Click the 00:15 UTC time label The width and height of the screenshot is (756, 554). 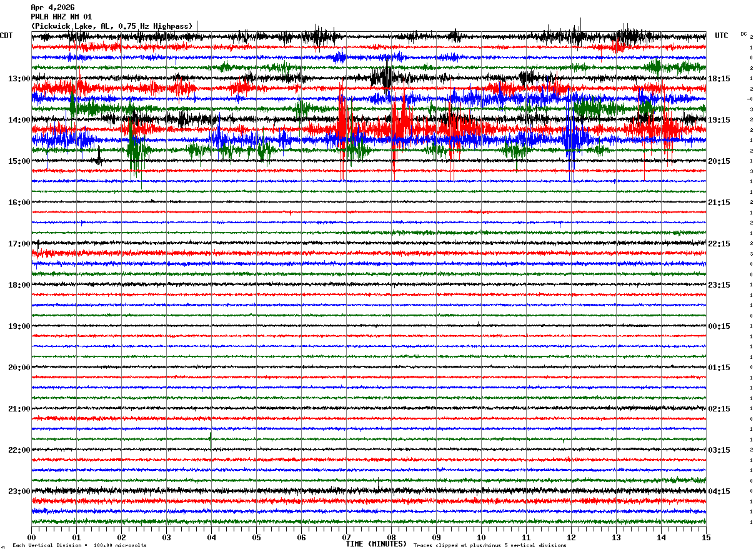[719, 326]
